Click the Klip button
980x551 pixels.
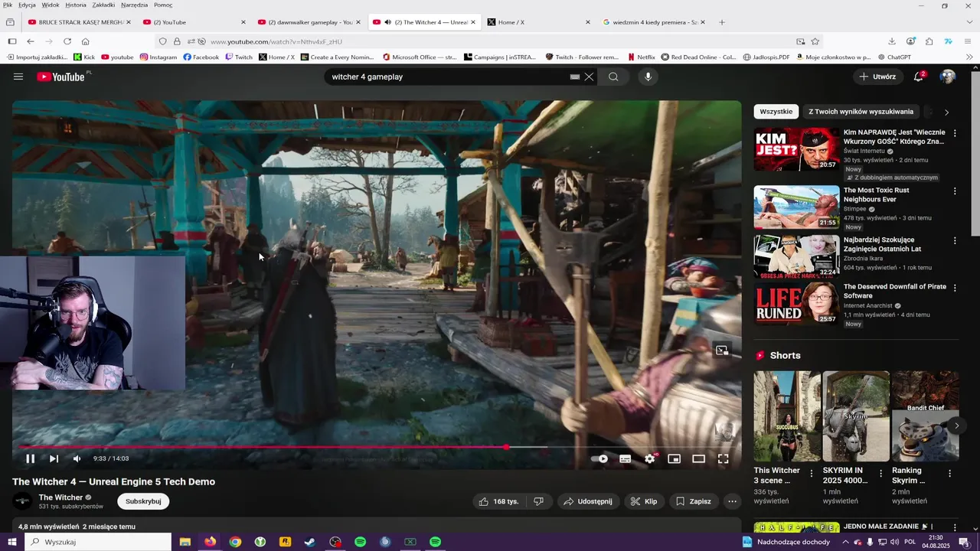pyautogui.click(x=644, y=501)
